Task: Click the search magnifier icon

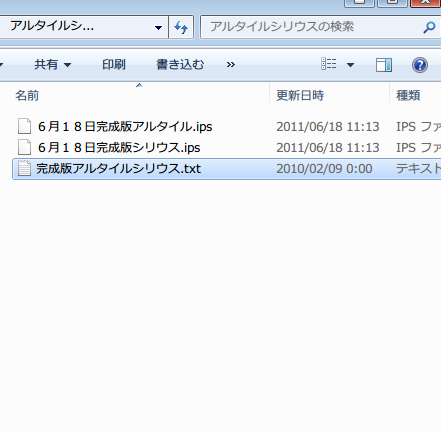Action: (x=429, y=27)
